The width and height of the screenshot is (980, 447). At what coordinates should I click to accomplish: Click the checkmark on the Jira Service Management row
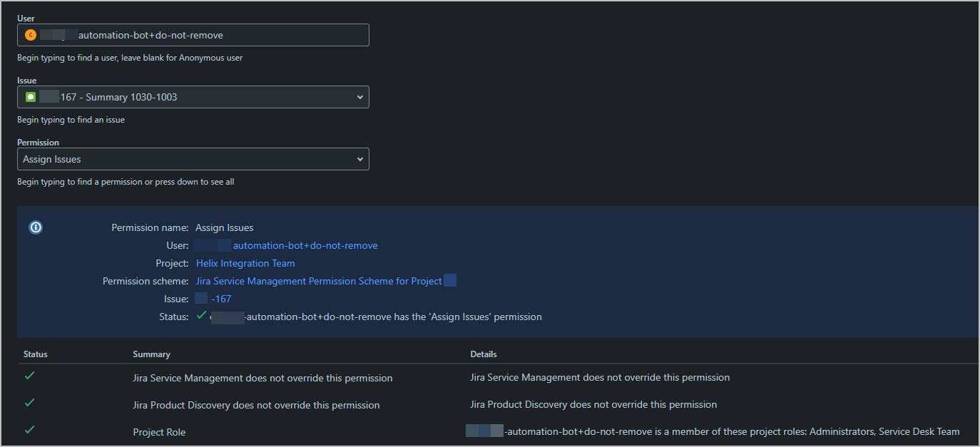[x=29, y=376]
